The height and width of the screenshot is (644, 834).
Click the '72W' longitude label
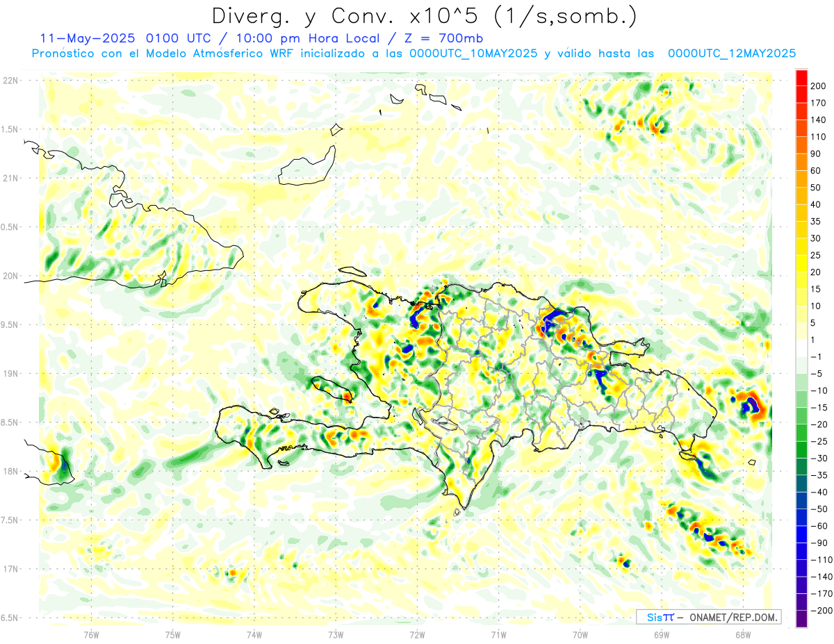click(x=417, y=634)
